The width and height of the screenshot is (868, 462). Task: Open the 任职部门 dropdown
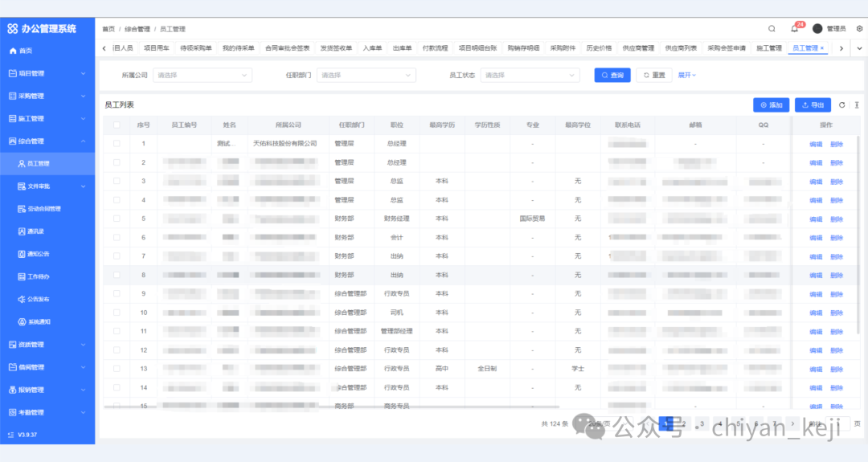point(366,76)
